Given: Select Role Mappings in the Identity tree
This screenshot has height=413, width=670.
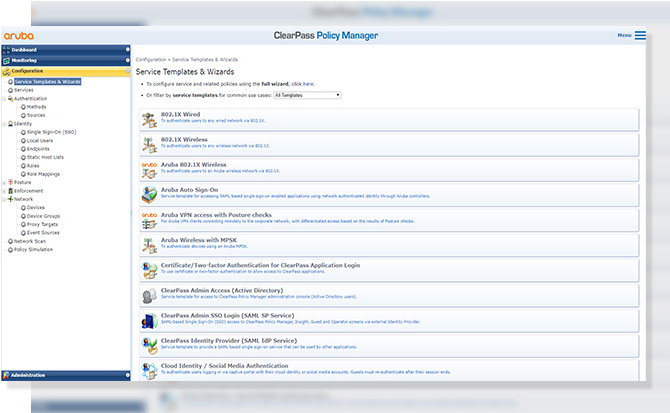Looking at the screenshot, I should click(44, 174).
